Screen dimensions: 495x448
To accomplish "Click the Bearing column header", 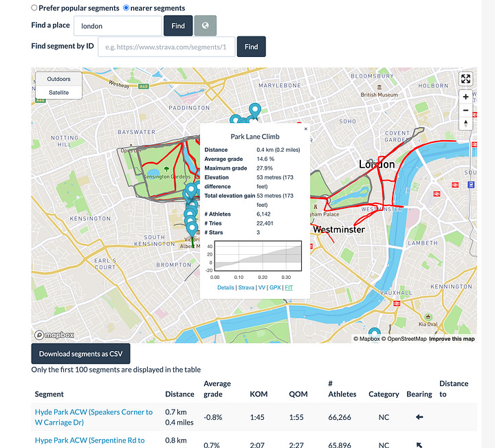I will pyautogui.click(x=419, y=394).
